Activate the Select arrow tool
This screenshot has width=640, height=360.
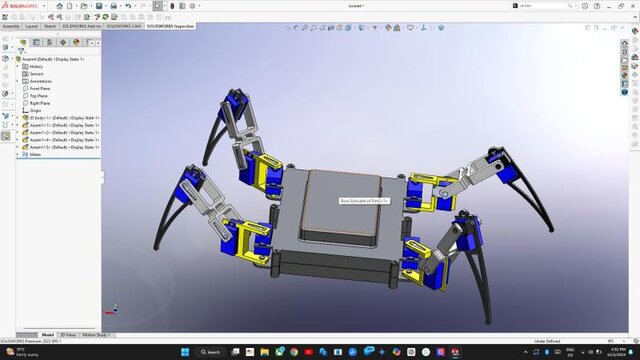pyautogui.click(x=158, y=6)
